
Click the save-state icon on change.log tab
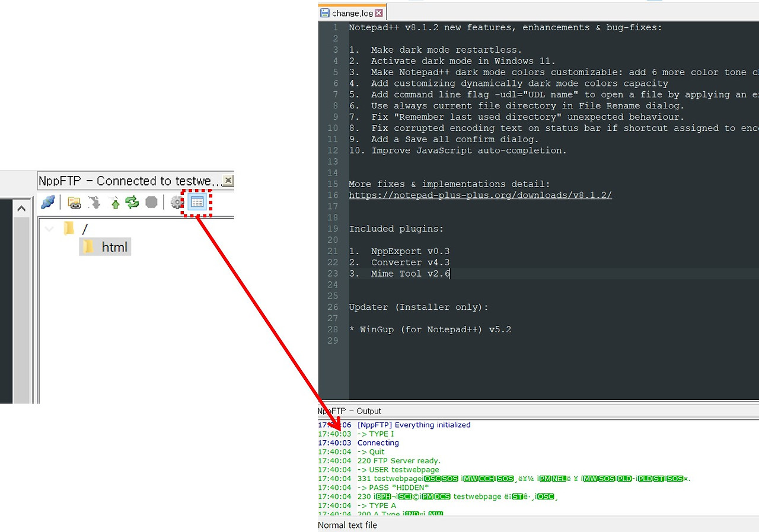(325, 12)
